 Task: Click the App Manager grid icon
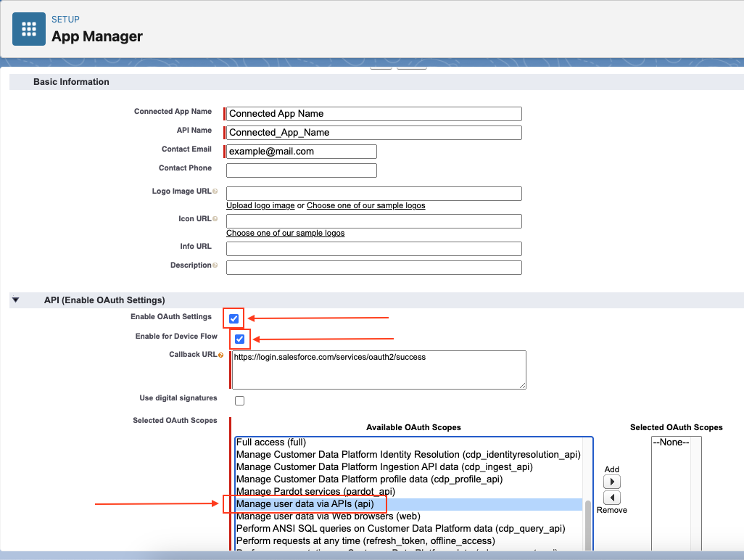point(29,29)
